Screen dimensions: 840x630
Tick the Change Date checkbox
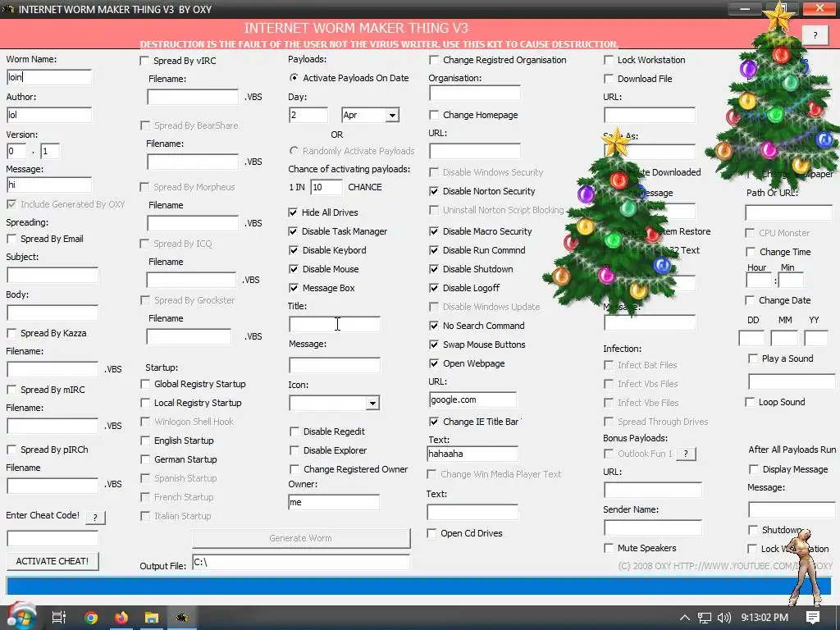tap(750, 300)
